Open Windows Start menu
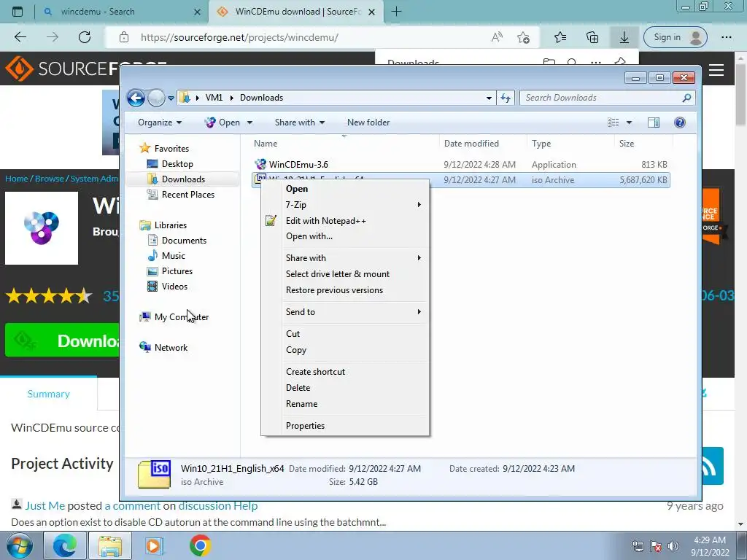Image resolution: width=747 pixels, height=560 pixels. point(20,545)
